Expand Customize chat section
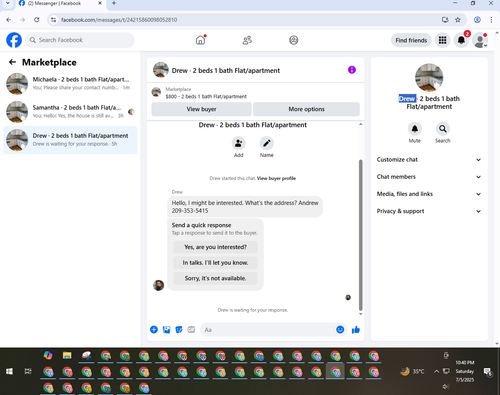The height and width of the screenshot is (395, 500). point(429,160)
